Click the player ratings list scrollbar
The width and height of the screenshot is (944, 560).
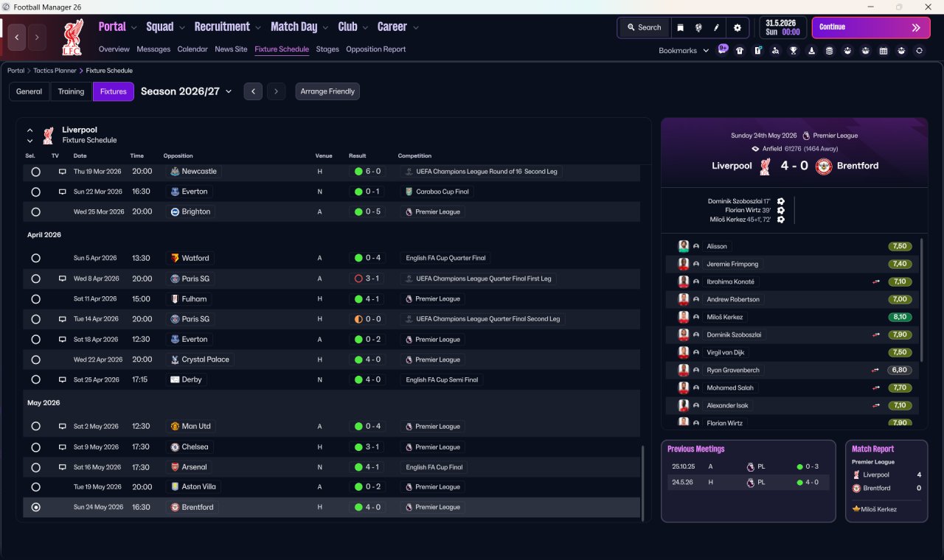pos(921,298)
